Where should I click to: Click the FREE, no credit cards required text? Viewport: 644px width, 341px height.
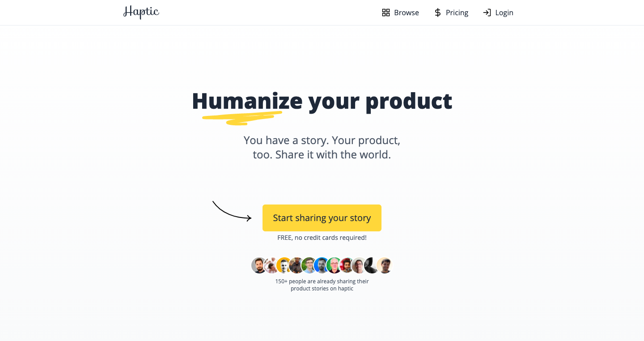tap(322, 238)
